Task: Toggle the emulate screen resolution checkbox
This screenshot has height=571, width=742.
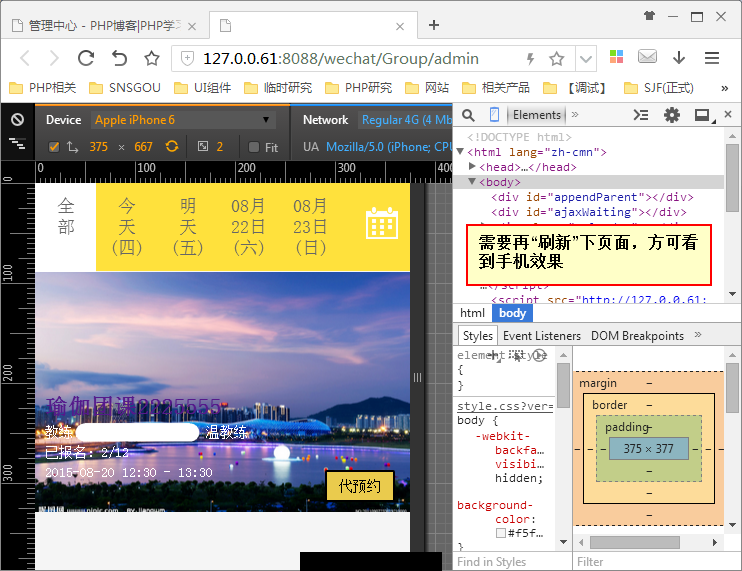Action: click(54, 147)
